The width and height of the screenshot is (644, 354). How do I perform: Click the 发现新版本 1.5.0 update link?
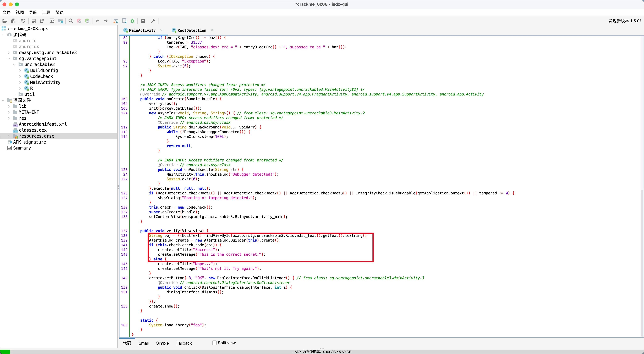[624, 21]
